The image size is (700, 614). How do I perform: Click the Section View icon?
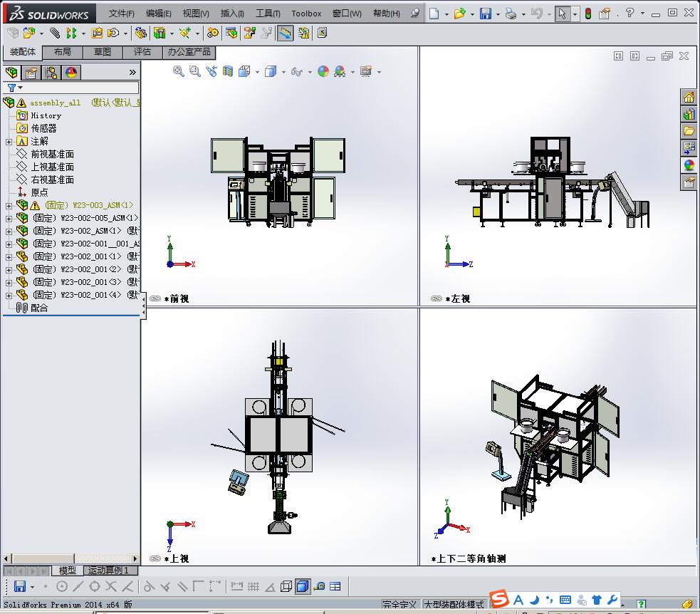tap(228, 71)
